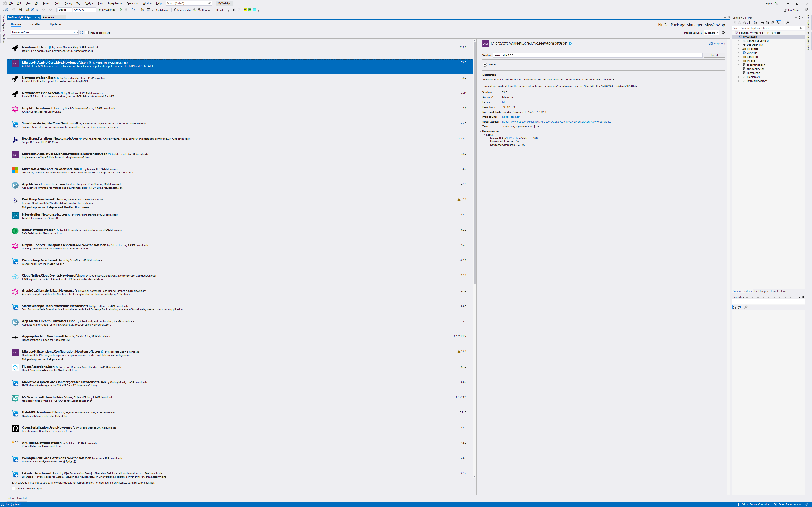Click Start Without Debugging outline play icon
Screen dimensions: 812x507
click(x=121, y=10)
